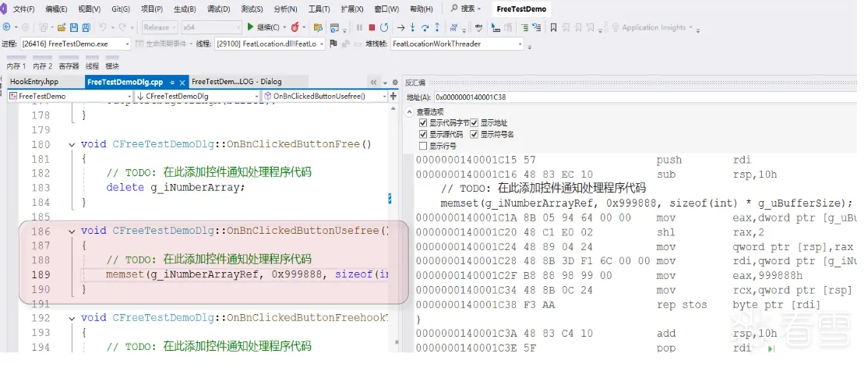Open the 调试(D) menu

click(218, 9)
